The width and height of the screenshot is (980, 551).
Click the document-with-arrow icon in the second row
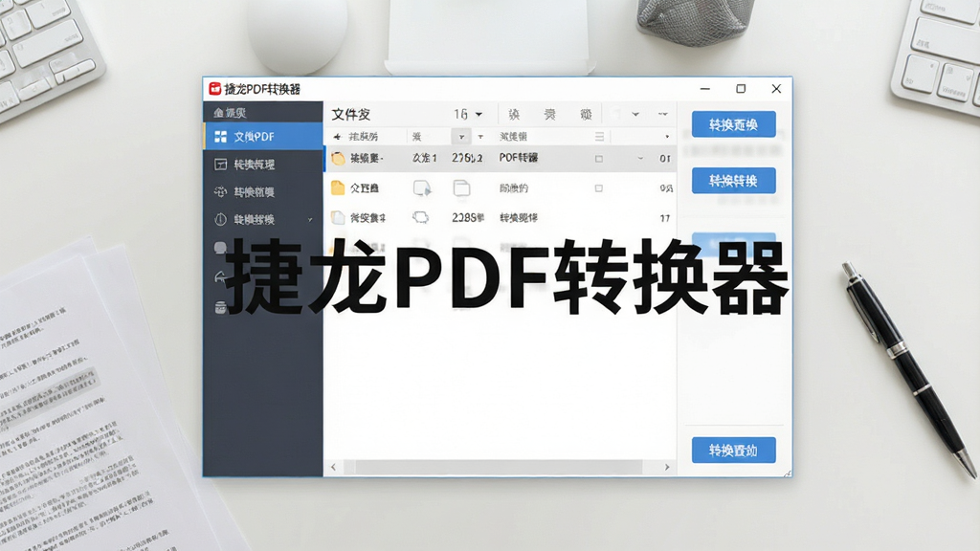pos(422,187)
